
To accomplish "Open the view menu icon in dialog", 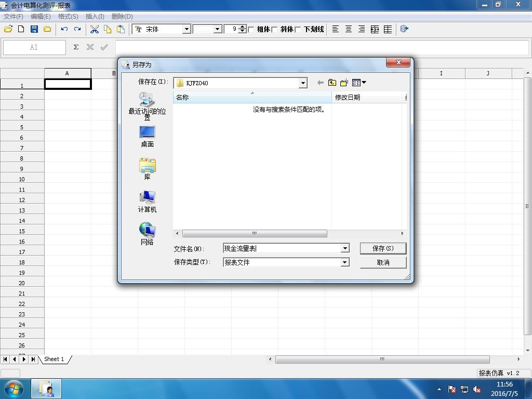I will tap(359, 83).
